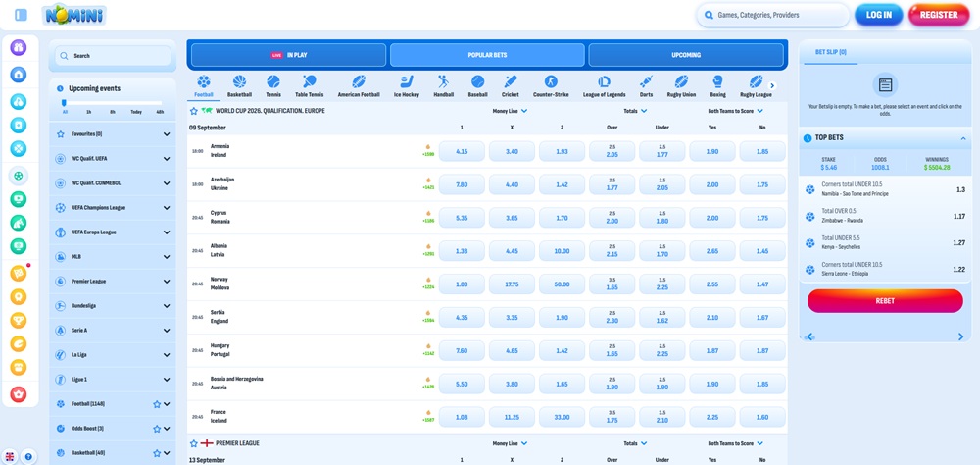Set upcoming events slider to Today
Viewport: 980px width, 465px height.
pos(136,112)
